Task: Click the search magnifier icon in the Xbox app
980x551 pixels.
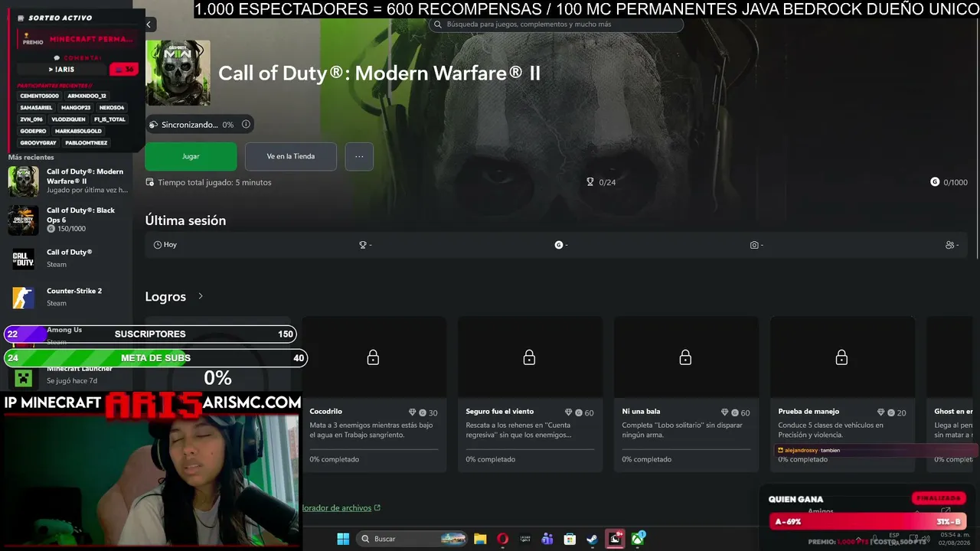Action: coord(438,24)
